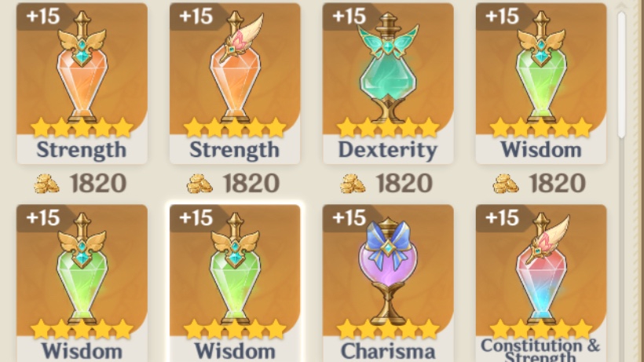Select bottom-left green Wisdom potion
644x362 pixels.
click(82, 283)
